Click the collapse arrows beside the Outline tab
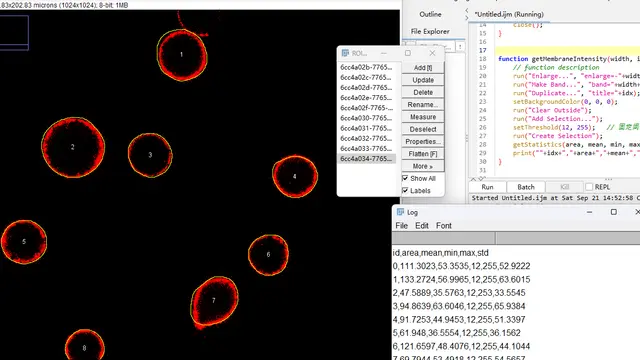 [x=467, y=14]
